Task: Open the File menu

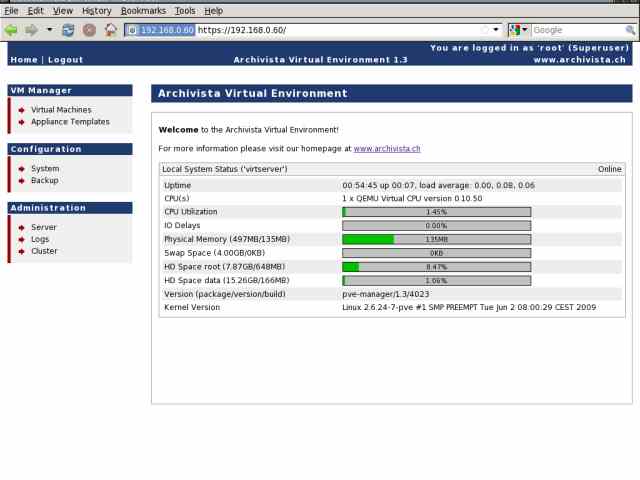Action: [11, 11]
